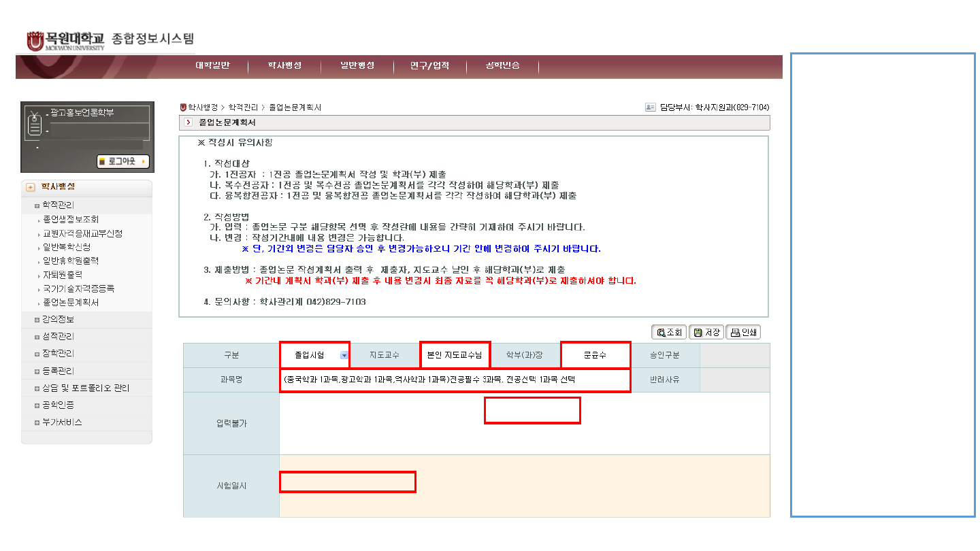Open 졸업논문계획서 in the sidebar

tap(71, 303)
